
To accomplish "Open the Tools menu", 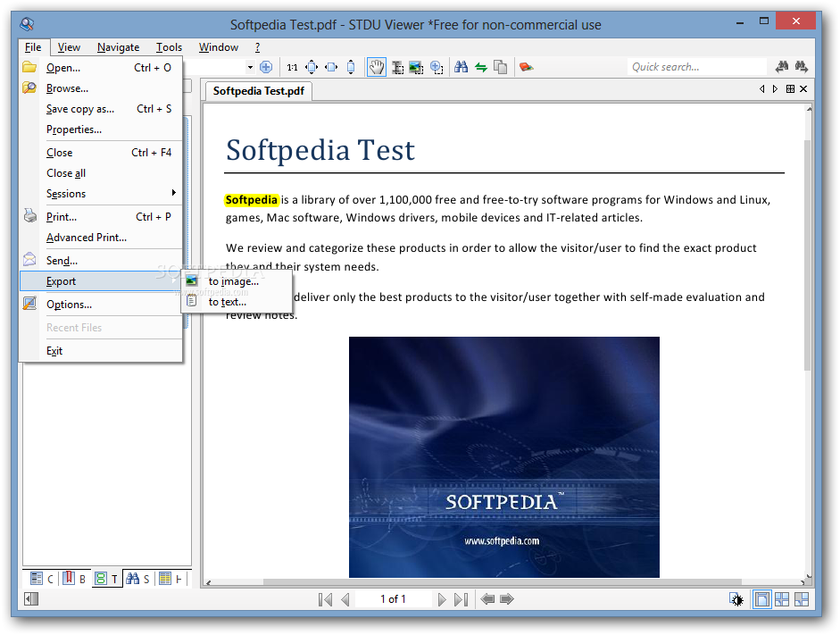I will pos(170,47).
